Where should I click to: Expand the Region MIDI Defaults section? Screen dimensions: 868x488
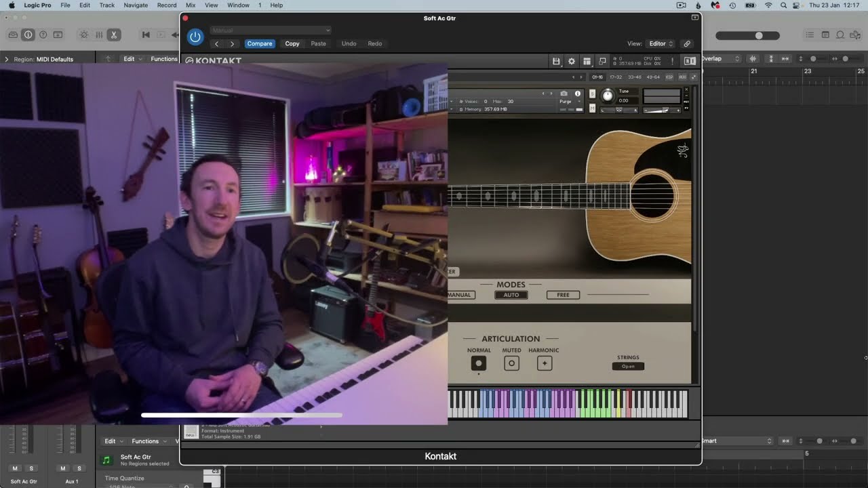coord(7,60)
